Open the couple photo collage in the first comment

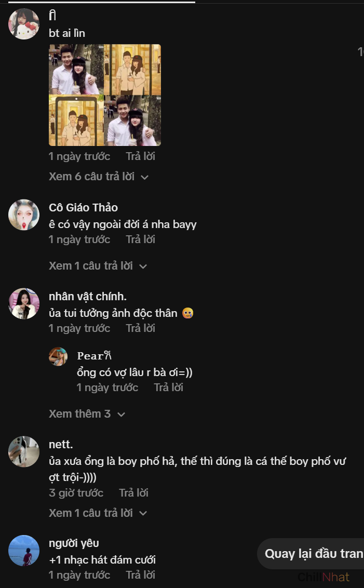tap(105, 95)
